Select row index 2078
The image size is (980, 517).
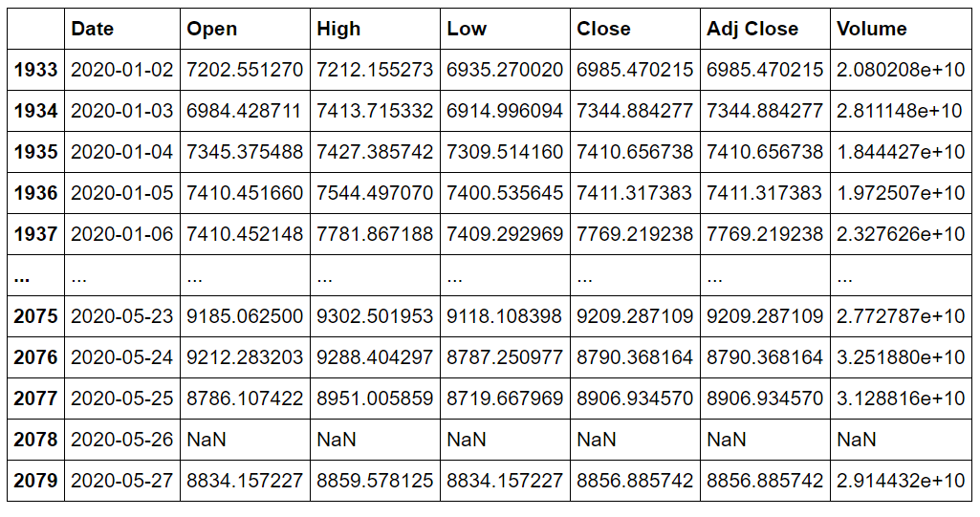click(35, 440)
